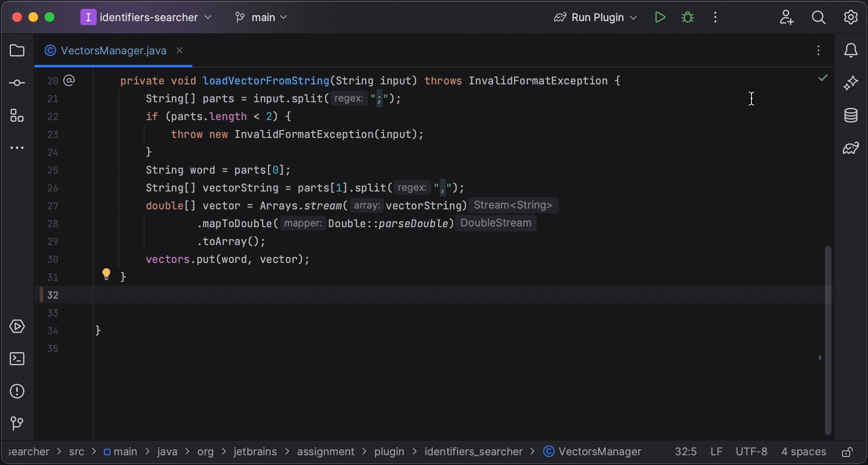The height and width of the screenshot is (465, 868).
Task: Open the AI Assistant panel
Action: (x=851, y=82)
